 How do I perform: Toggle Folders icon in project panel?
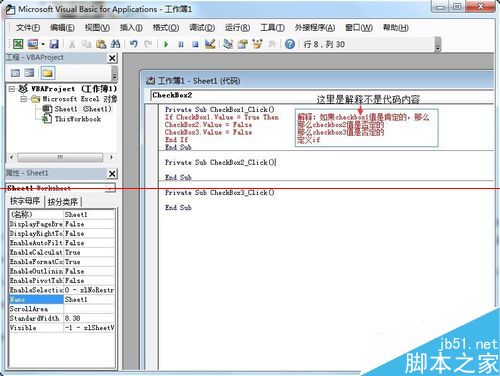(x=48, y=73)
